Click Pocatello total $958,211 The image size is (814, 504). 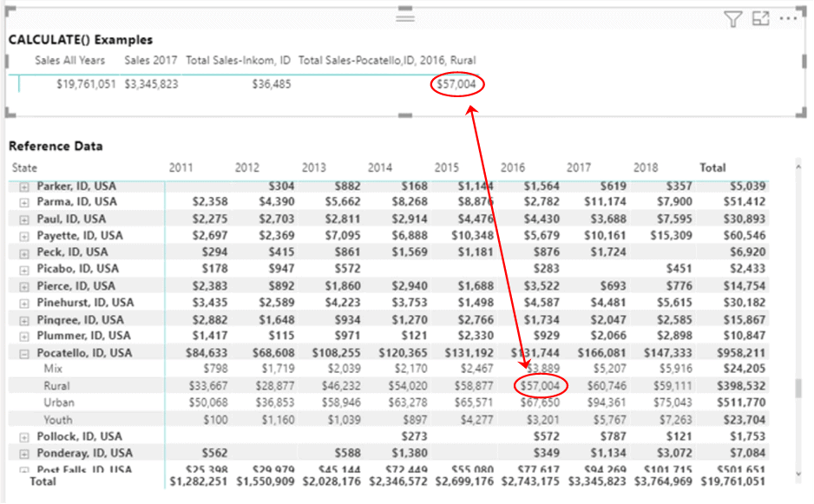pyautogui.click(x=741, y=353)
